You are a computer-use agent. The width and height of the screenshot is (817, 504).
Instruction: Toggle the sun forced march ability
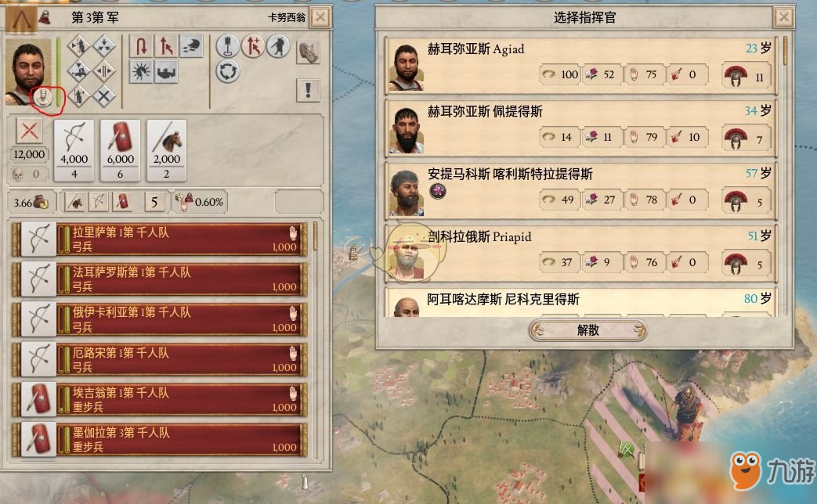(x=141, y=71)
